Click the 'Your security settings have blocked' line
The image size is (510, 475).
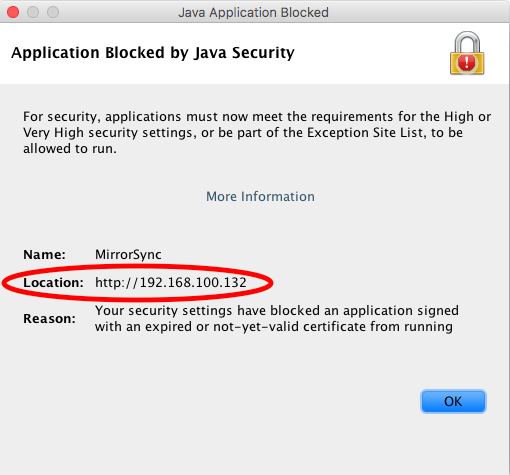coord(277,311)
